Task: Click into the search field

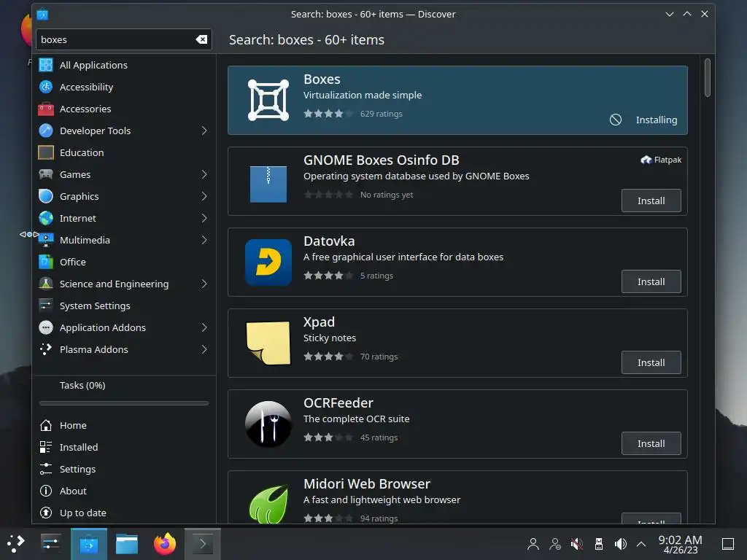Action: click(116, 39)
